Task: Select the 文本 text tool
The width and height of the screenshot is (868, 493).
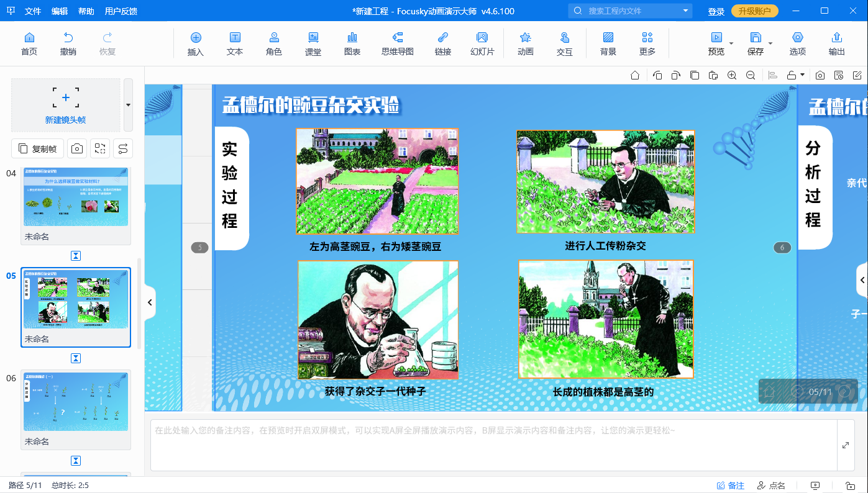Action: [x=235, y=44]
